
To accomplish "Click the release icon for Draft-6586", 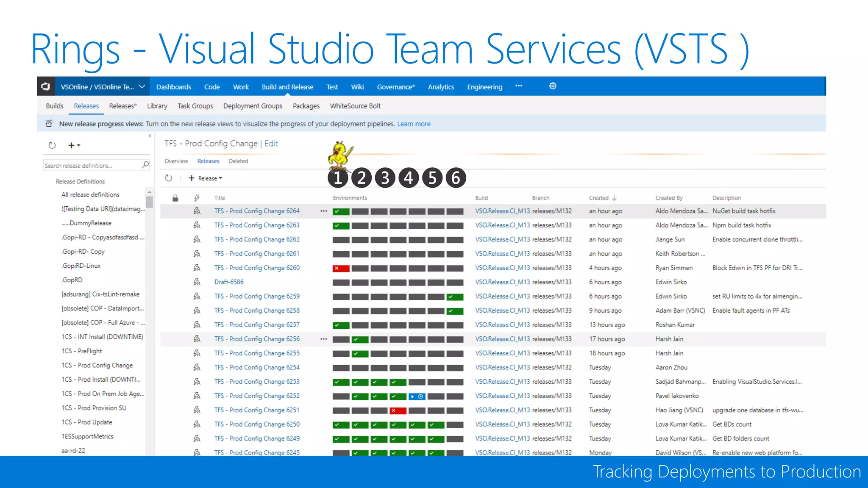I will pos(197,282).
